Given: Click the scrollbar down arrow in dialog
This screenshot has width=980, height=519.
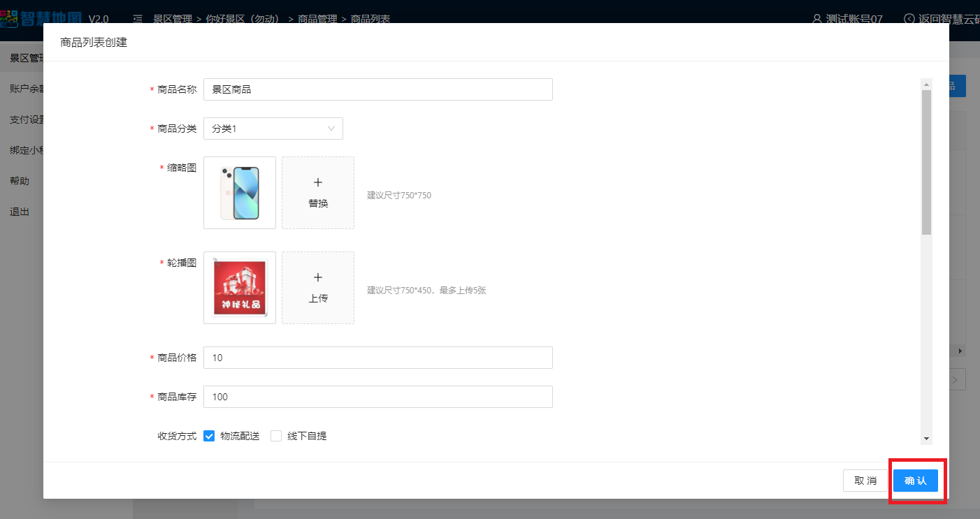Looking at the screenshot, I should 926,439.
